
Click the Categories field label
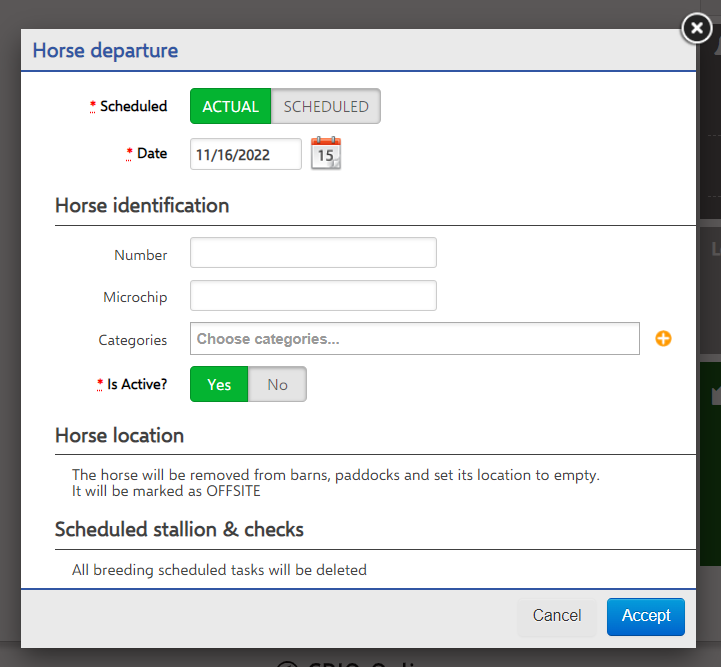(x=132, y=340)
